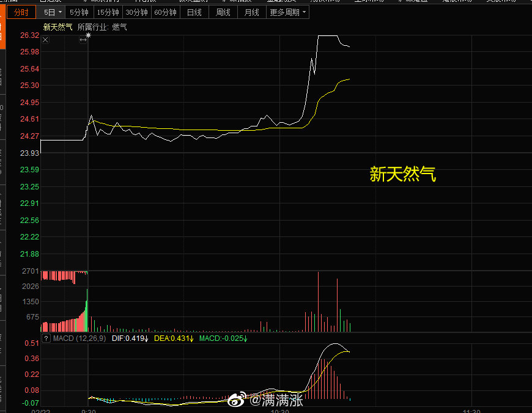532x413 pixels.
Task: Click the 0.51 MACD axis label
Action: 32,343
